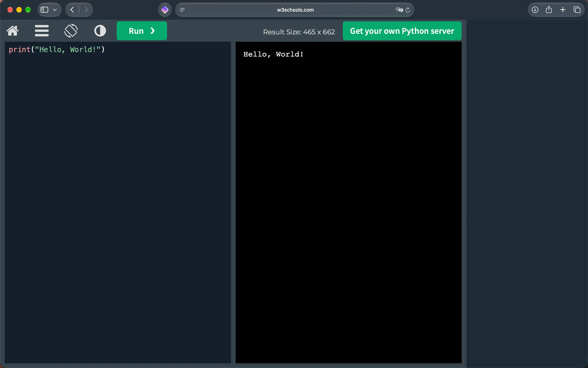The width and height of the screenshot is (588, 368).
Task: Open the hamburger menu icon
Action: [x=42, y=31]
